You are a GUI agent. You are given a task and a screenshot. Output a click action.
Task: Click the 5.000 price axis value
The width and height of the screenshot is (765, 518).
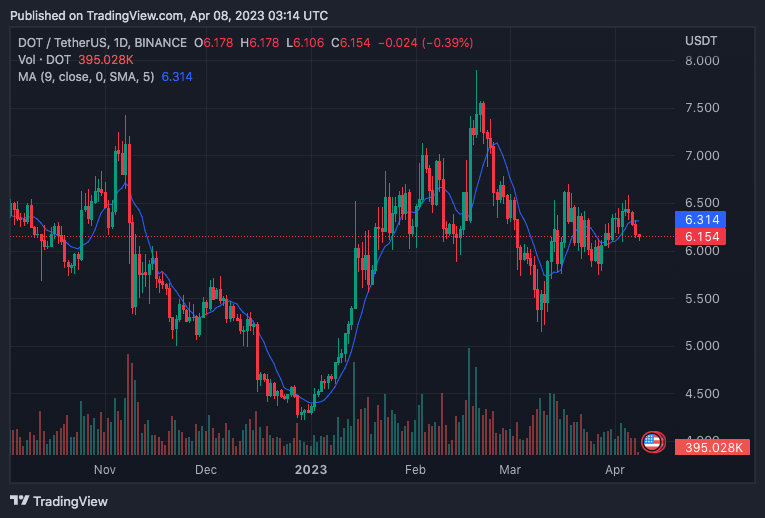tap(702, 346)
